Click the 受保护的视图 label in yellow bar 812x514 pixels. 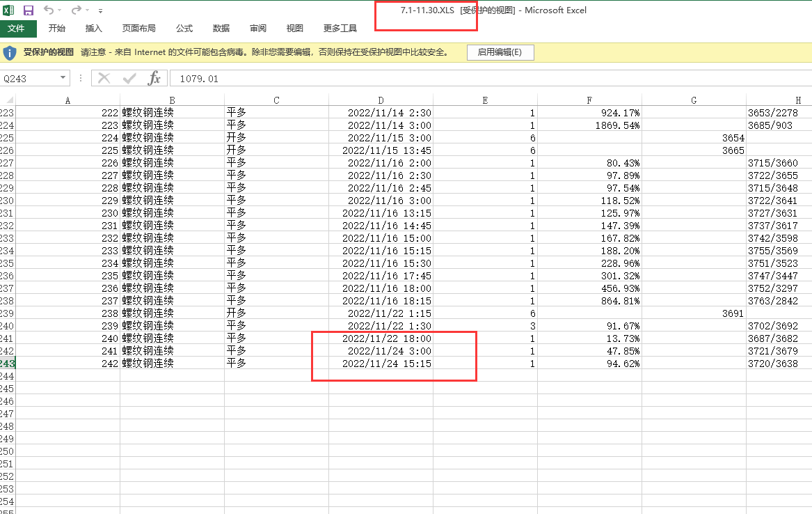click(49, 52)
